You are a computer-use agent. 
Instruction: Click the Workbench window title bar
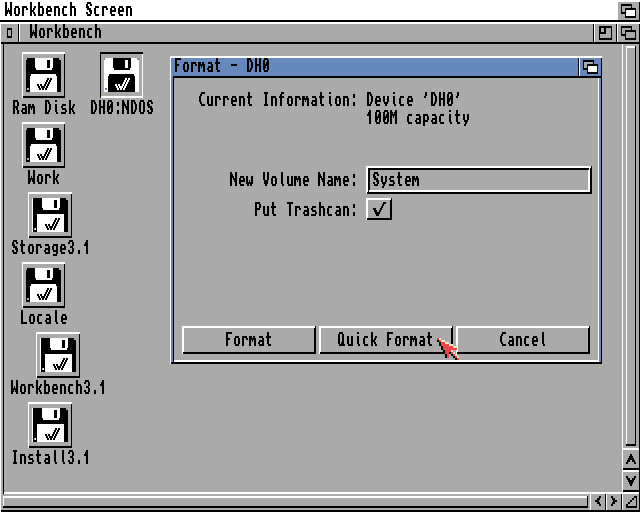pos(305,33)
